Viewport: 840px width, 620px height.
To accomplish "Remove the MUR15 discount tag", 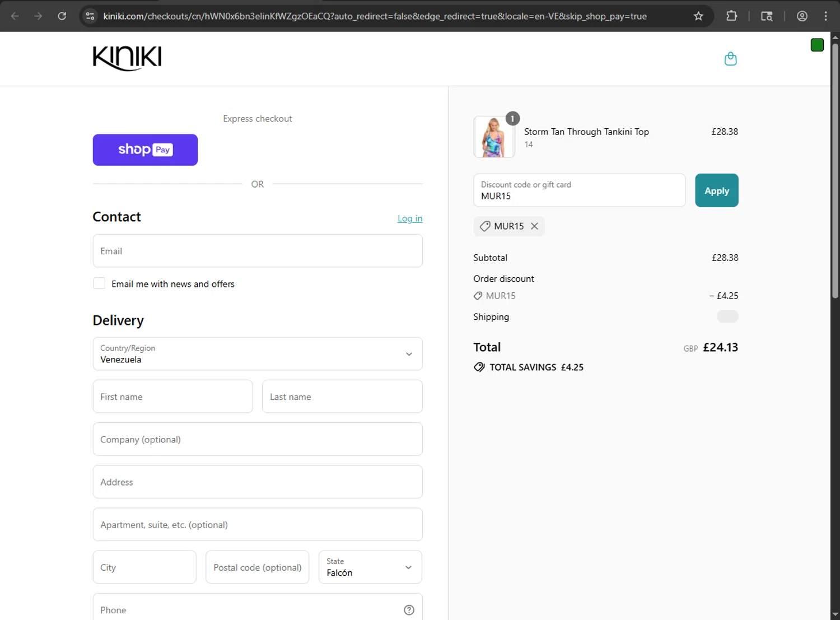I will [x=534, y=226].
